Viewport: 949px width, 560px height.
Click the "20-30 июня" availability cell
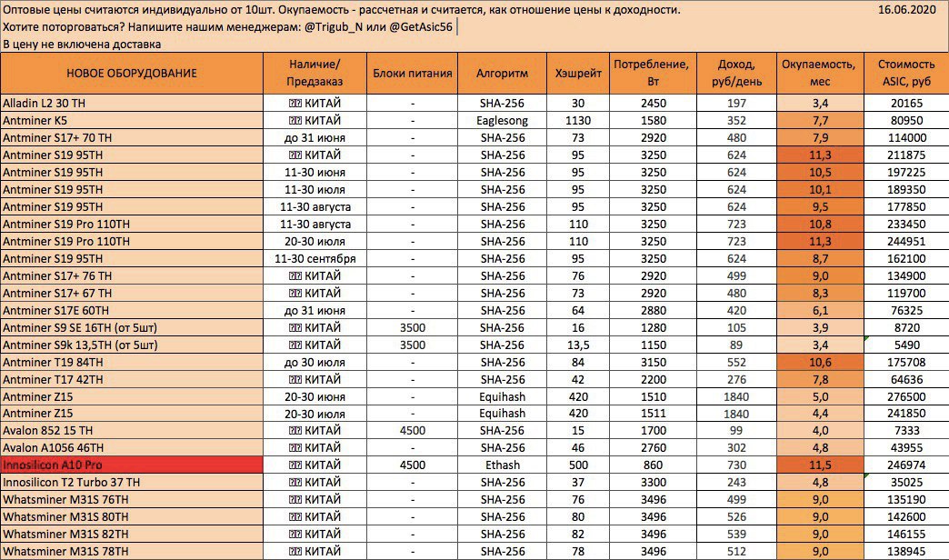tap(315, 396)
